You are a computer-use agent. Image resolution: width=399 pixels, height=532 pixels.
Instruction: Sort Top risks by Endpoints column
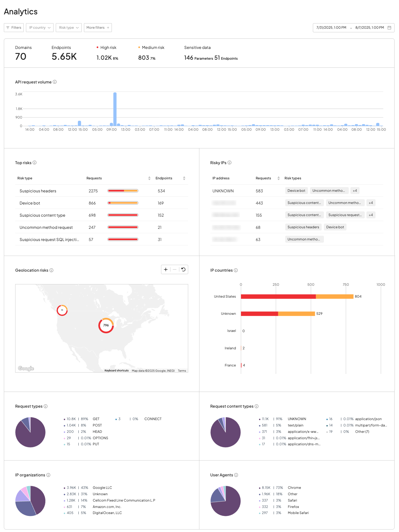click(184, 178)
